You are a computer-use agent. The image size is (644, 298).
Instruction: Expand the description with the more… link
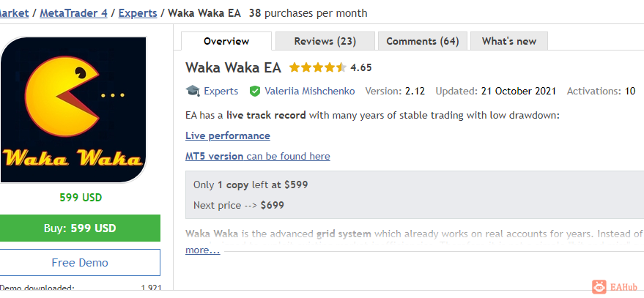click(x=202, y=250)
